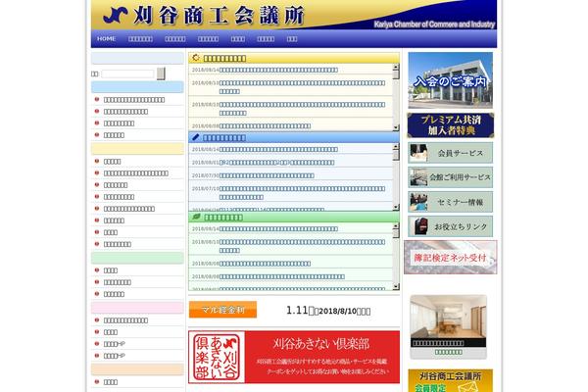Screen dimensions: 588x392
Task: Click the scrollbar thumb in the green news panel
Action: click(x=396, y=233)
